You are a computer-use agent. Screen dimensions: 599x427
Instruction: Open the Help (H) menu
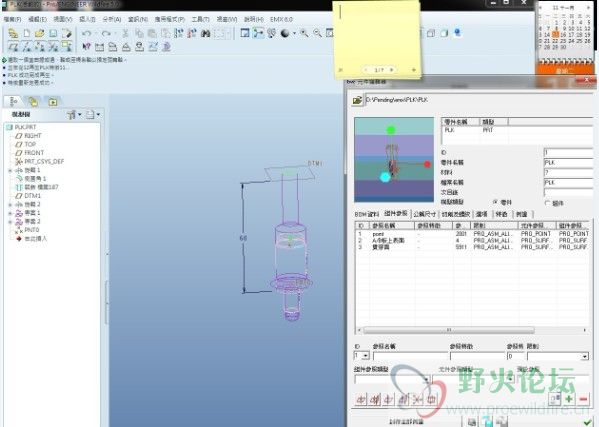click(x=254, y=19)
